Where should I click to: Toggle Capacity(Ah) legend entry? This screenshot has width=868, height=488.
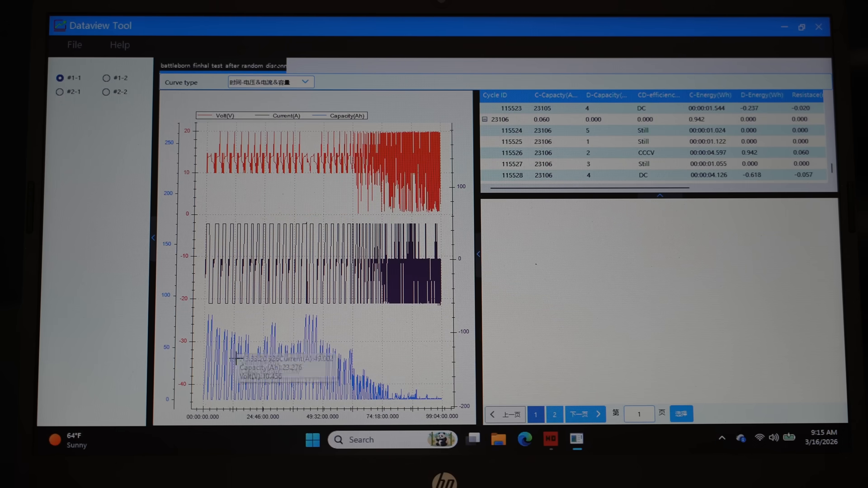[338, 116]
